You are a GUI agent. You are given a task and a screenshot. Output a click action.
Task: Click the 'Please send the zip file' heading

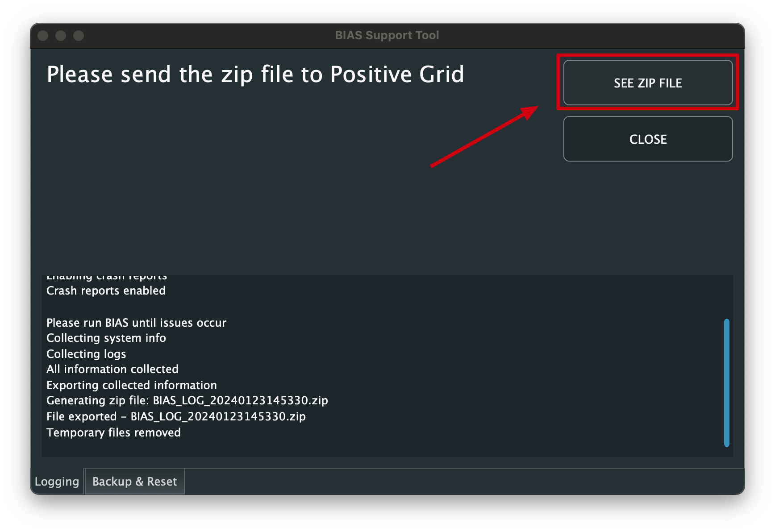(255, 74)
